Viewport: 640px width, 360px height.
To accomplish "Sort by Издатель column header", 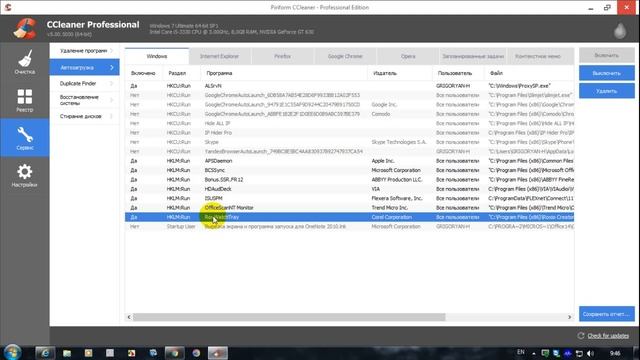I will point(400,73).
